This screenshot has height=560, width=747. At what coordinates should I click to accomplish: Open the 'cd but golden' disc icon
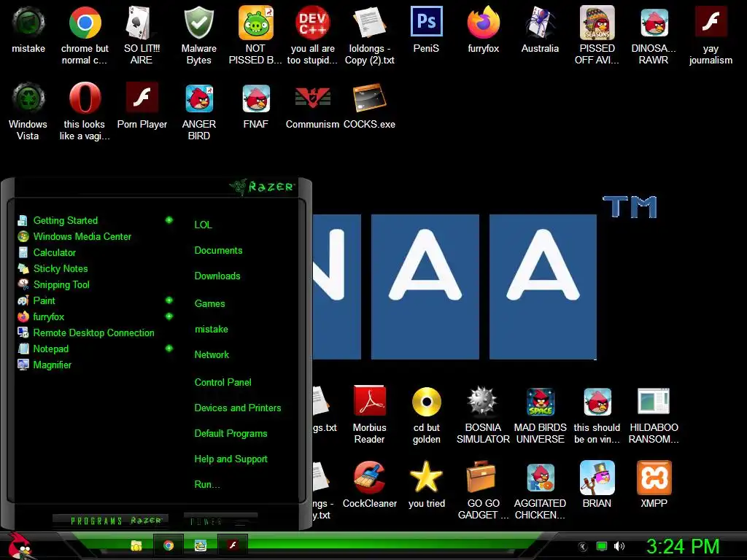click(x=426, y=402)
